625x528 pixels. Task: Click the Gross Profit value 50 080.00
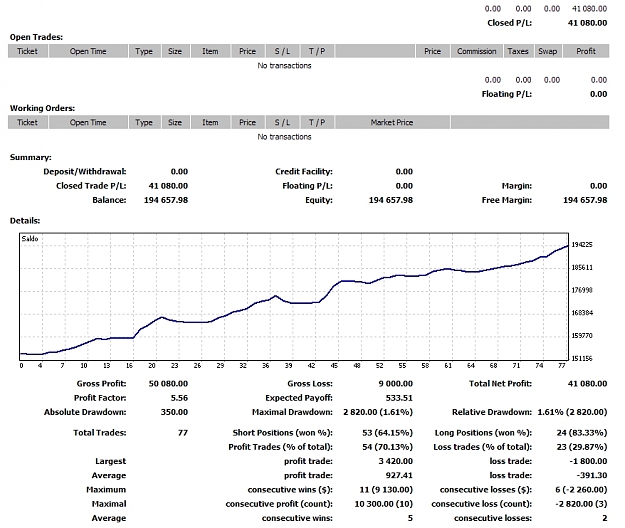coord(168,384)
